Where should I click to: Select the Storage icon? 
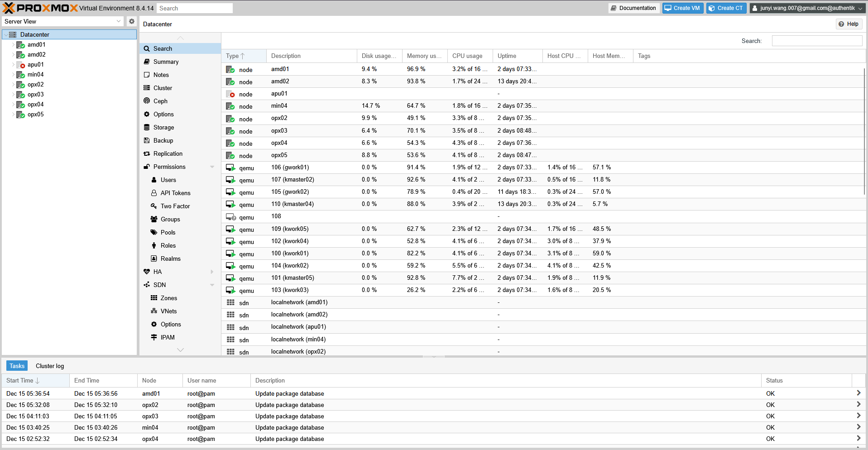(147, 127)
